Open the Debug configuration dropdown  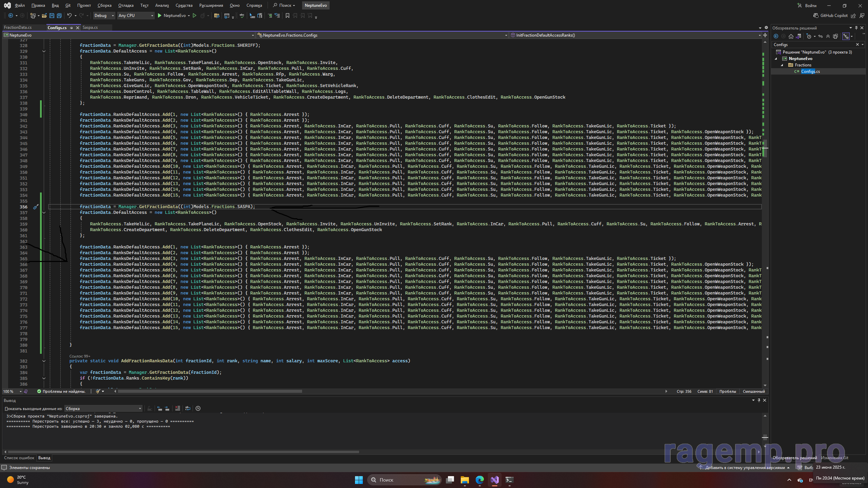click(x=104, y=16)
